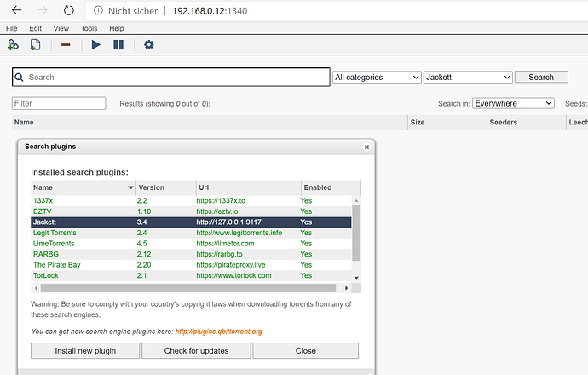Image resolution: width=588 pixels, height=375 pixels.
Task: Expand the Jackett plugin selector dropdown
Action: pyautogui.click(x=467, y=77)
